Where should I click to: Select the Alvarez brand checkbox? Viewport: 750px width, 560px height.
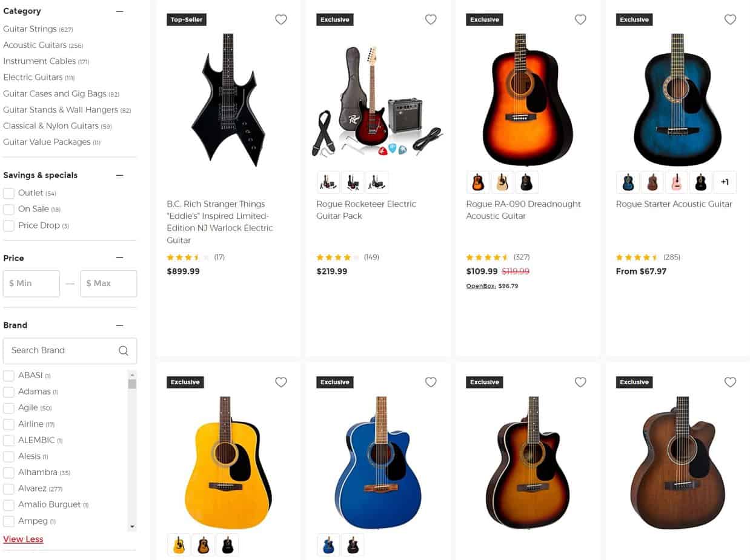(x=9, y=488)
